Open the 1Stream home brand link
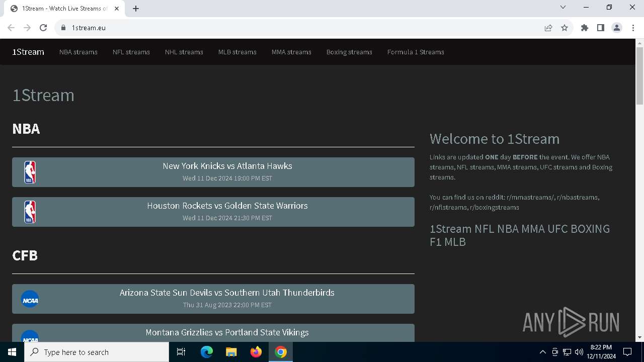Image resolution: width=644 pixels, height=362 pixels. pyautogui.click(x=28, y=52)
